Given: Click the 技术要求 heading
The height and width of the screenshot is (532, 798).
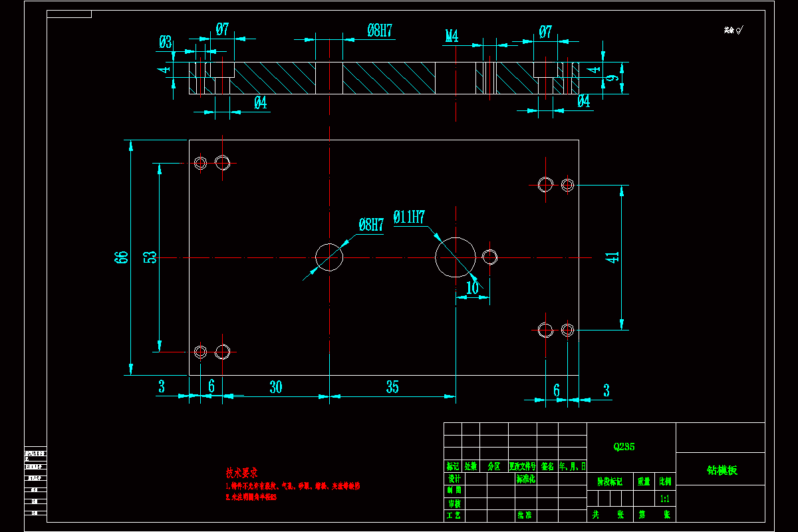Looking at the screenshot, I should pyautogui.click(x=242, y=473).
